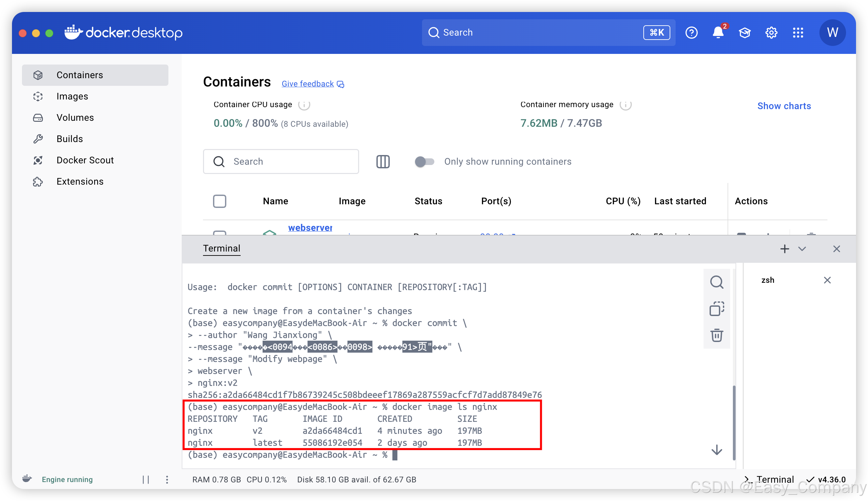Open Docker Scout in the sidebar
Screen dimensions: 868x501
(x=85, y=160)
